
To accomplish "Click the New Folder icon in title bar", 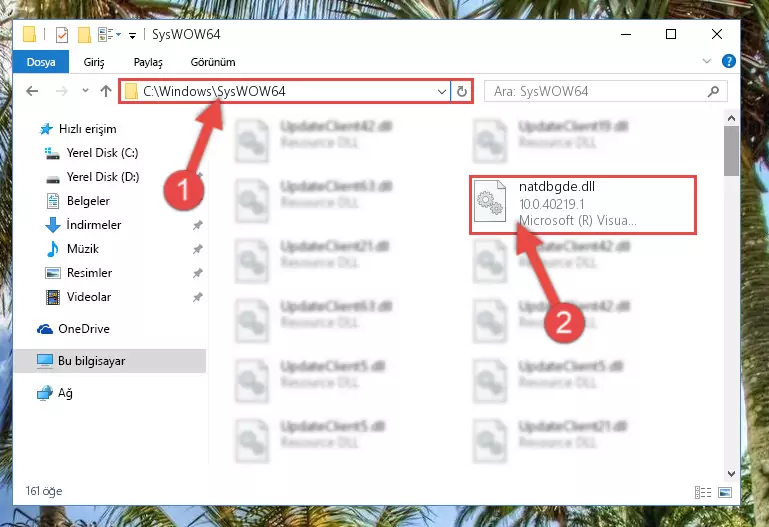I will pos(84,35).
